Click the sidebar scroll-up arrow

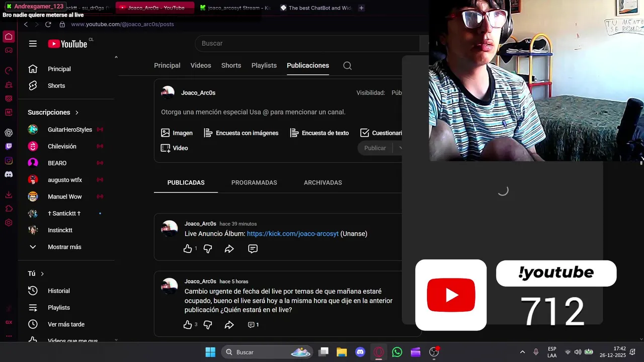tap(116, 57)
